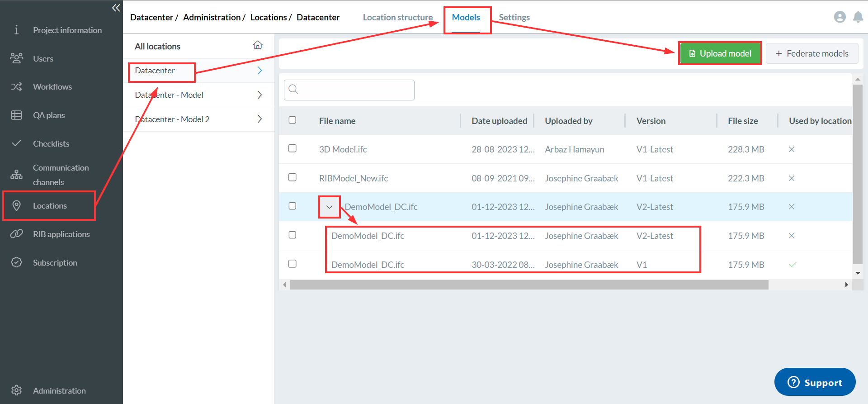868x404 pixels.
Task: Click the horizontal scrollbar under the models table
Action: point(529,285)
